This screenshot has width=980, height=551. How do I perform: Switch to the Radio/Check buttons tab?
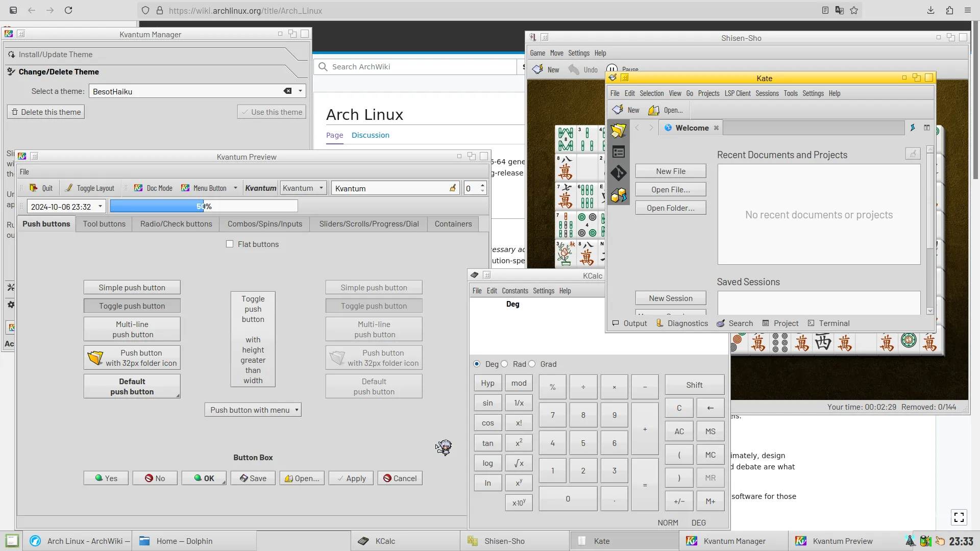pyautogui.click(x=176, y=224)
